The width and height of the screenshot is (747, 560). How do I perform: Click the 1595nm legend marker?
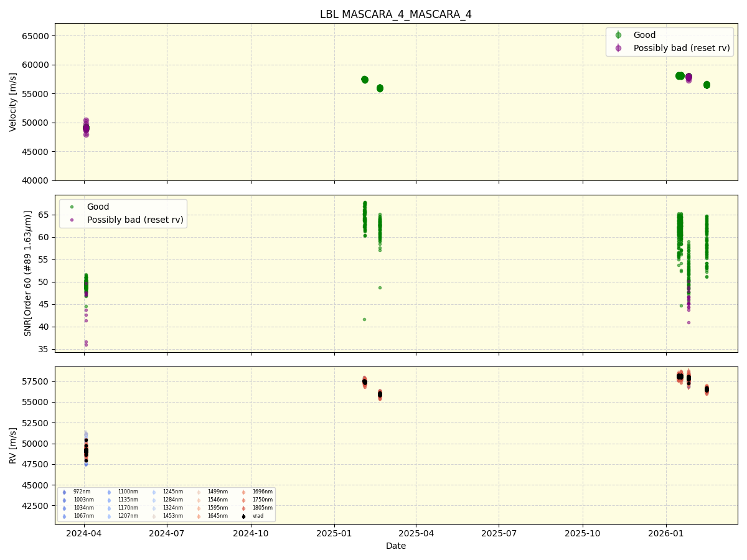click(199, 508)
